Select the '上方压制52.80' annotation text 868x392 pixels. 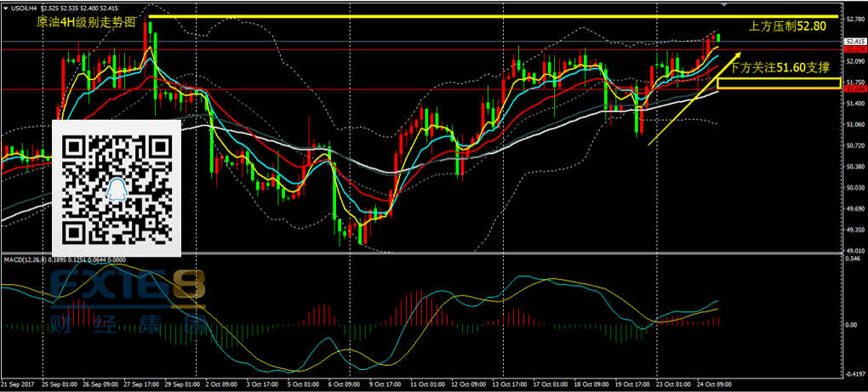pyautogui.click(x=787, y=26)
